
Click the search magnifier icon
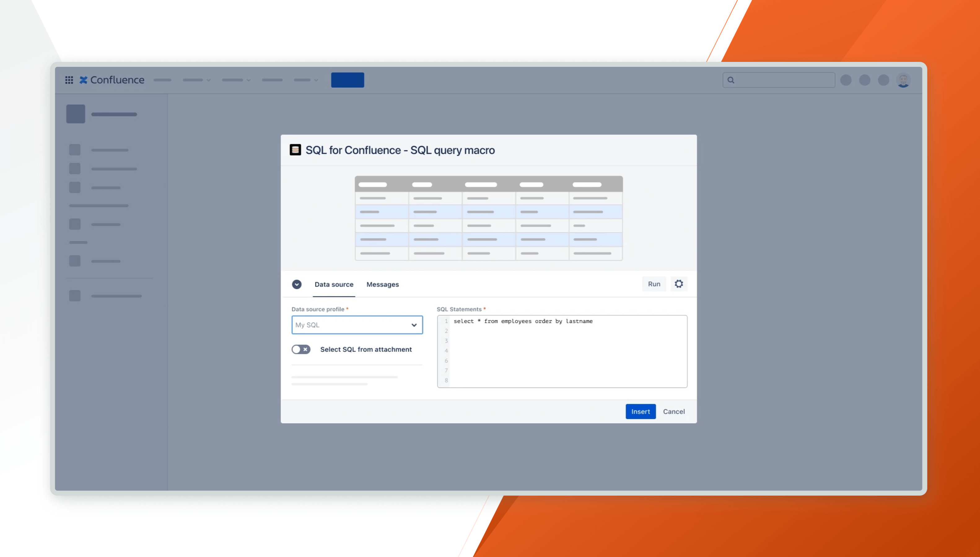coord(731,80)
